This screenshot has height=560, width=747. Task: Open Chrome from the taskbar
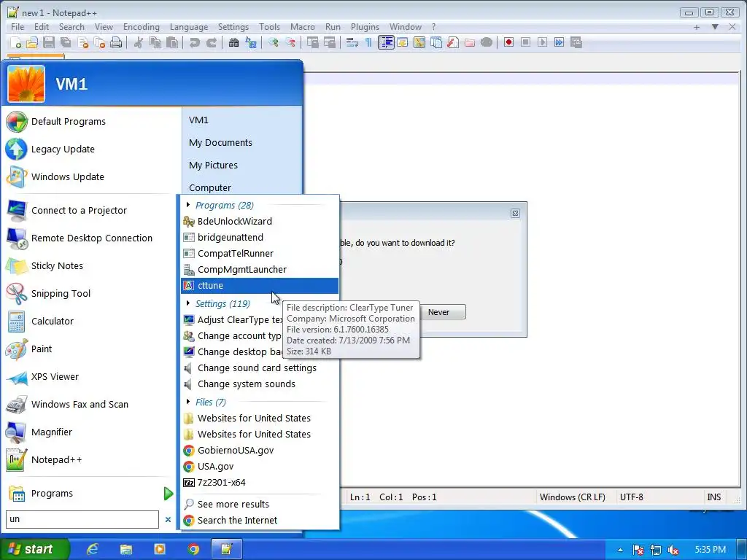pyautogui.click(x=193, y=550)
